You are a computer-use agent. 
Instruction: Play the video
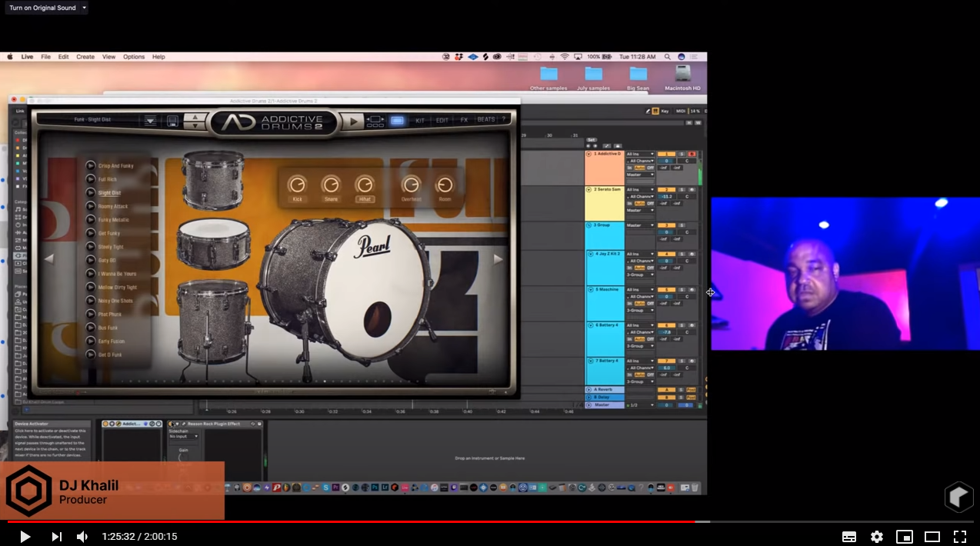coord(25,537)
